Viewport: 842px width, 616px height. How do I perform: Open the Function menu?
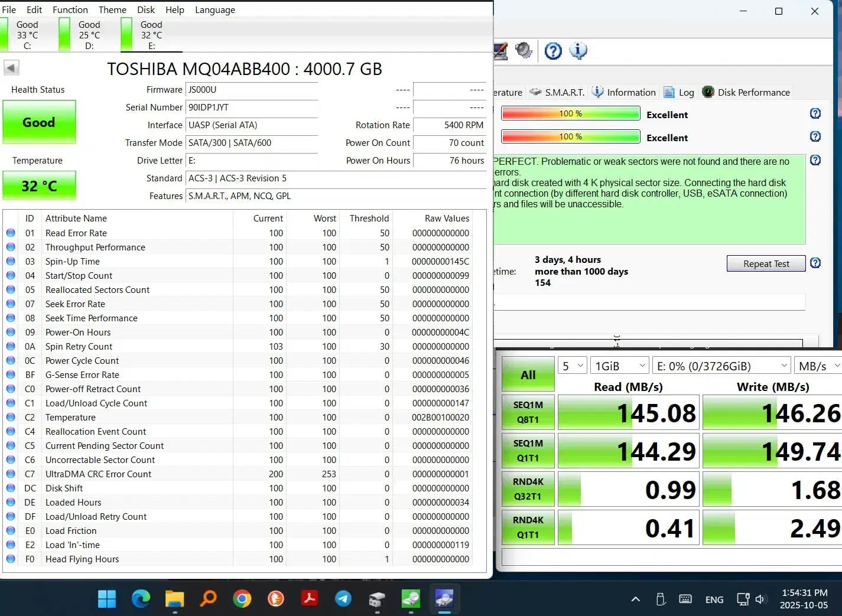coord(70,9)
